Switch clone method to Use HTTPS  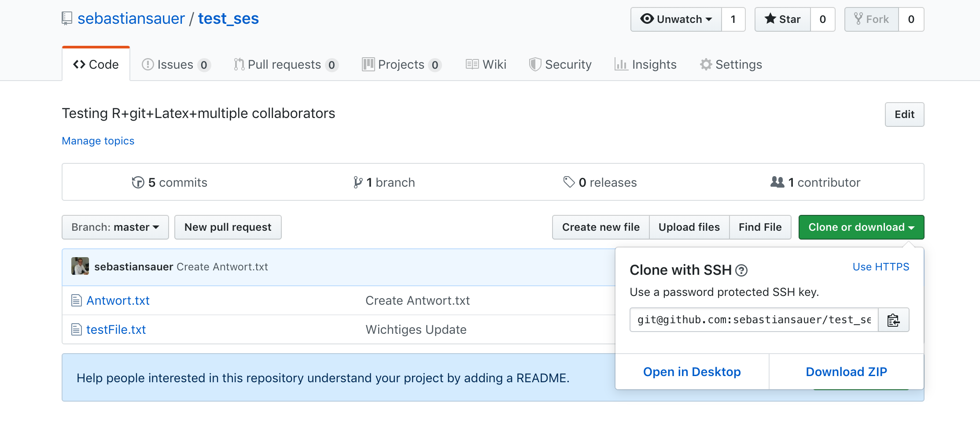[881, 267]
